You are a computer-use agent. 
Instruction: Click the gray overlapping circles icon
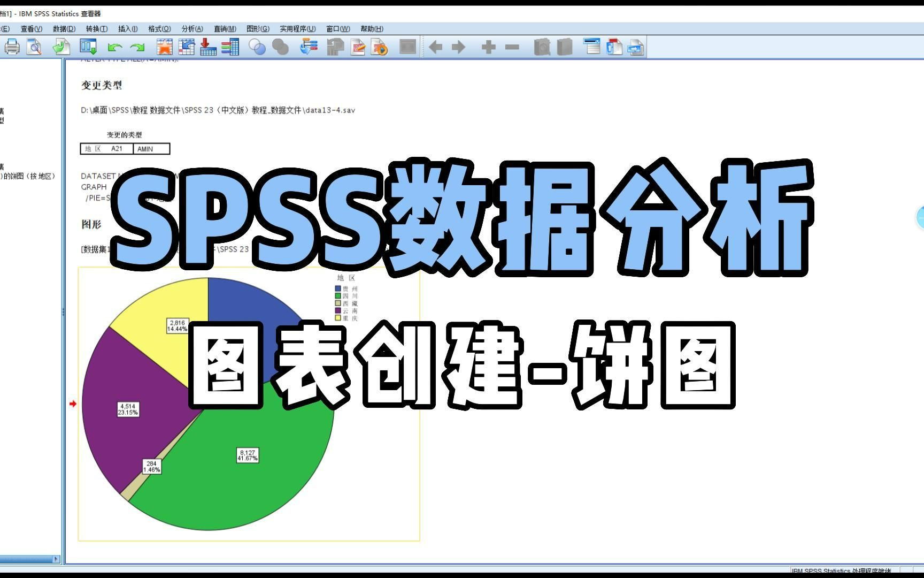[x=280, y=47]
